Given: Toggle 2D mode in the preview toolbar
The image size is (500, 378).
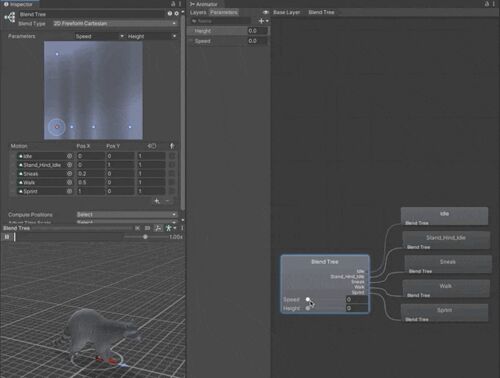Looking at the screenshot, I should pos(147,228).
